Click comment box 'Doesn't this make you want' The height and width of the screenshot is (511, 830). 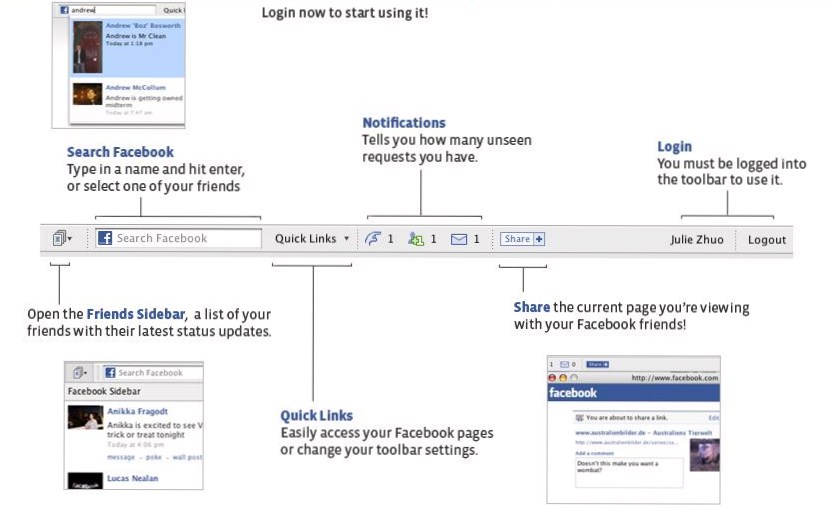click(x=629, y=472)
